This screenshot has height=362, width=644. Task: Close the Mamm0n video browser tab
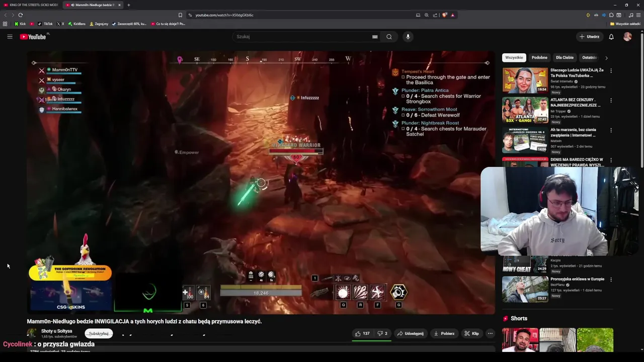pyautogui.click(x=119, y=5)
